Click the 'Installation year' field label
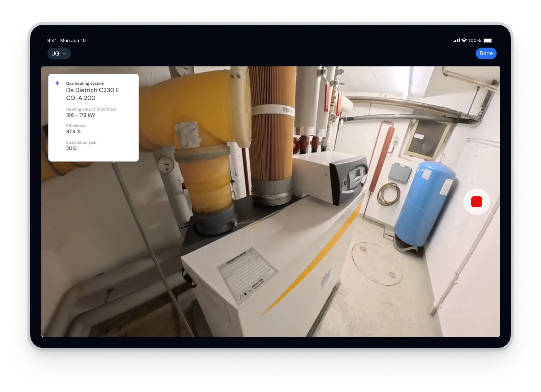 [81, 142]
